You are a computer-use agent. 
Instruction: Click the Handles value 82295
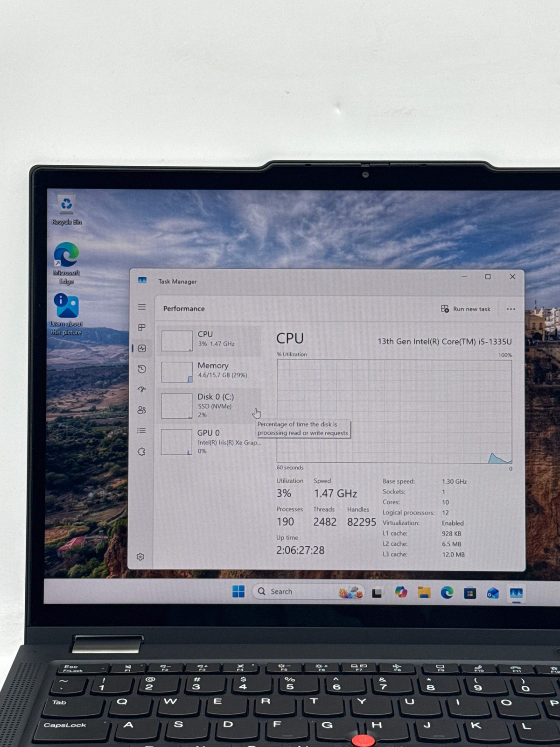[361, 522]
